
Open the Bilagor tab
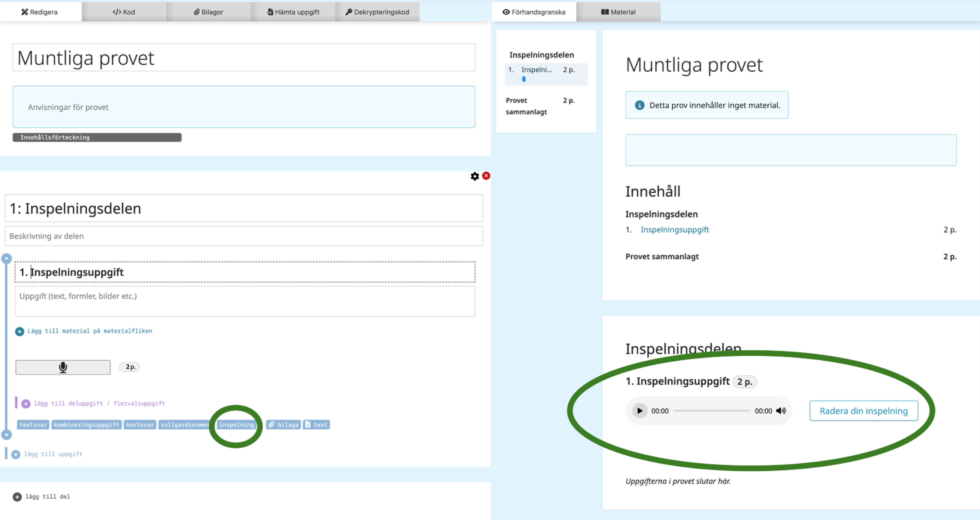tap(208, 12)
